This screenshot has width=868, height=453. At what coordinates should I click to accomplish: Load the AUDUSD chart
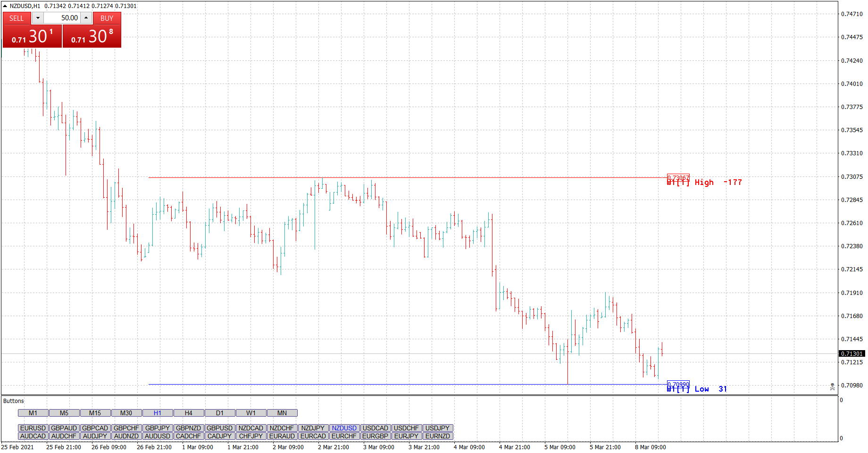(158, 436)
